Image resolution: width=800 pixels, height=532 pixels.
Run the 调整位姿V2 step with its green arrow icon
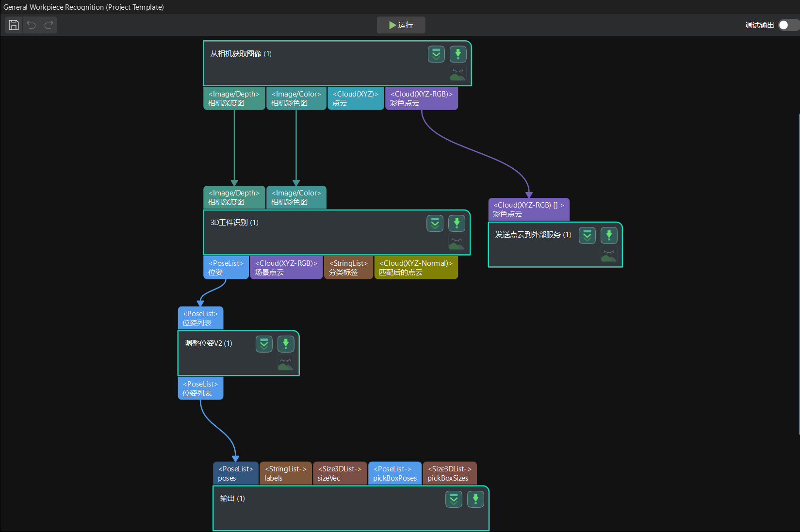tap(286, 344)
